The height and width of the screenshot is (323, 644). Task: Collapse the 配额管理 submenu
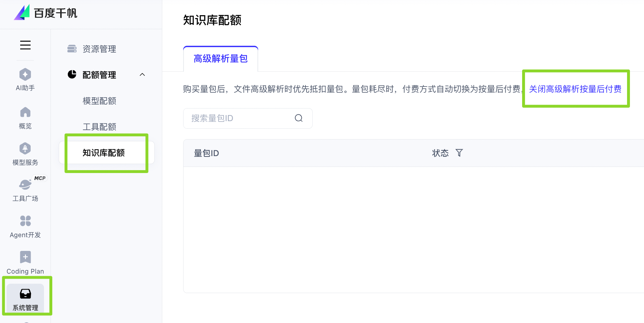click(x=142, y=75)
